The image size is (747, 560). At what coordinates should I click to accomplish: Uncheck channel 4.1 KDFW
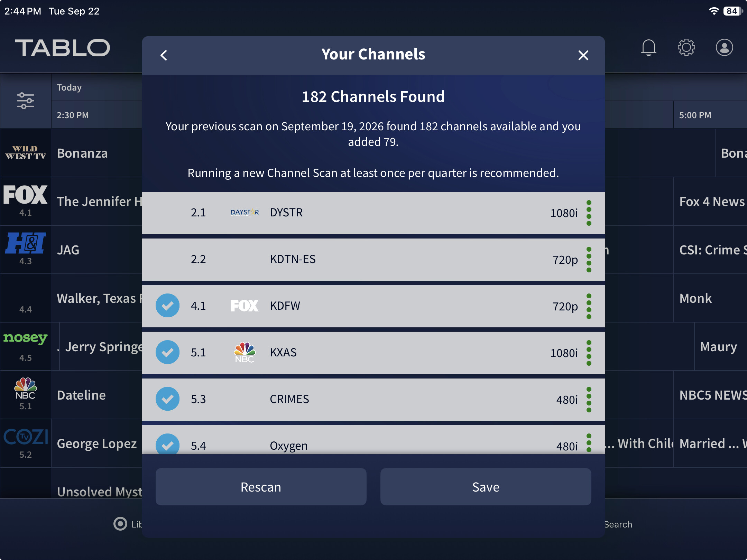[167, 306]
